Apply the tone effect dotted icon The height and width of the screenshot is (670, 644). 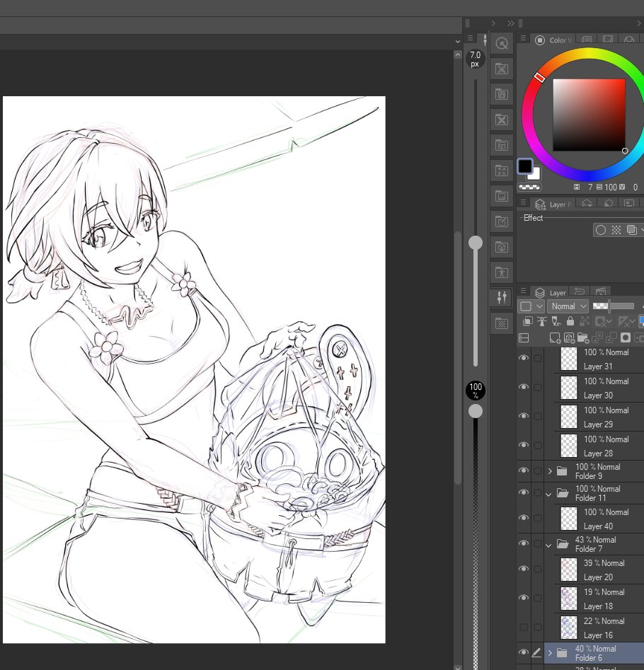[616, 231]
